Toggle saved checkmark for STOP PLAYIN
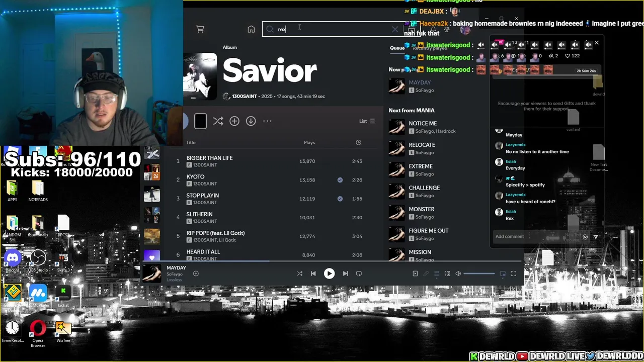Image resolution: width=644 pixels, height=362 pixels. [340, 199]
